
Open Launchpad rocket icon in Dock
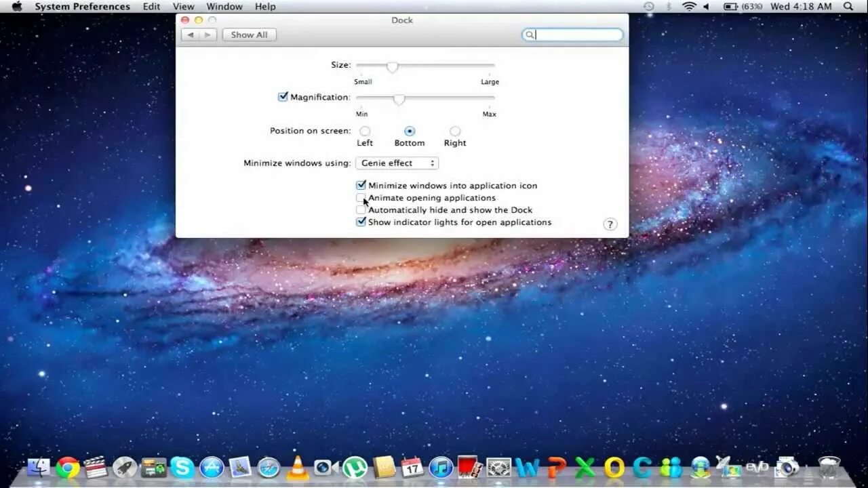125,468
